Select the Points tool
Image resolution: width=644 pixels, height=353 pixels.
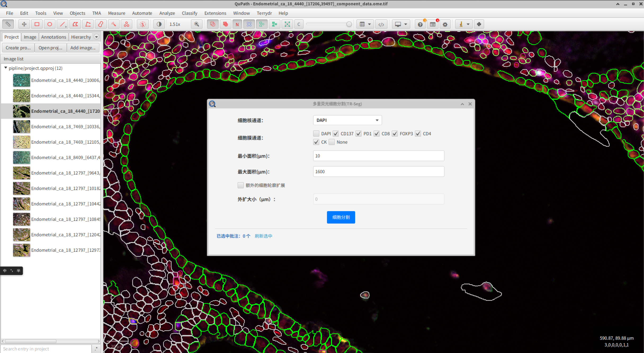coord(127,24)
